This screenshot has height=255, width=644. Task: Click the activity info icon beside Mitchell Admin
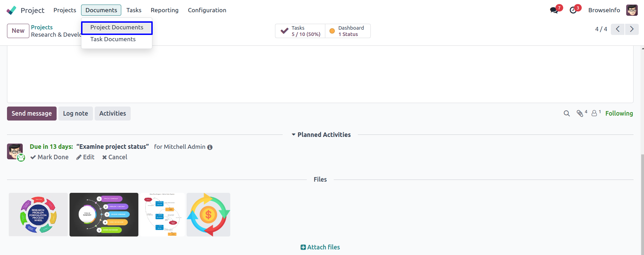click(210, 147)
